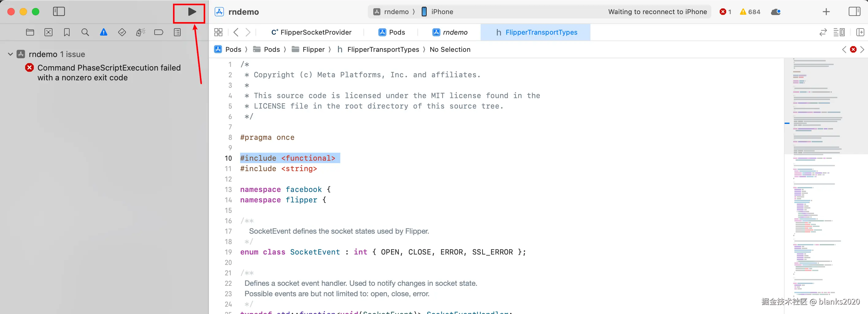
Task: Click the 'enum class SocketEvent' line
Action: pos(383,252)
